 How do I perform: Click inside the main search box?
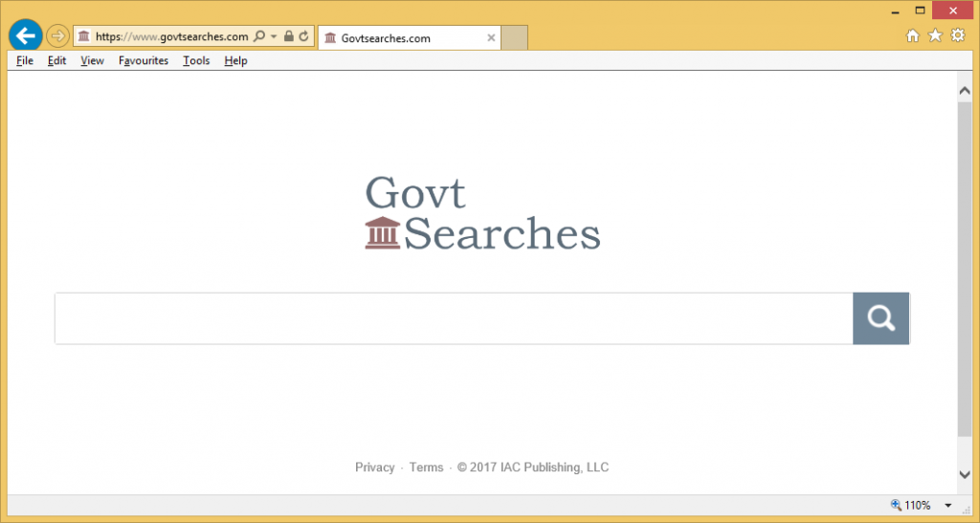[x=454, y=318]
